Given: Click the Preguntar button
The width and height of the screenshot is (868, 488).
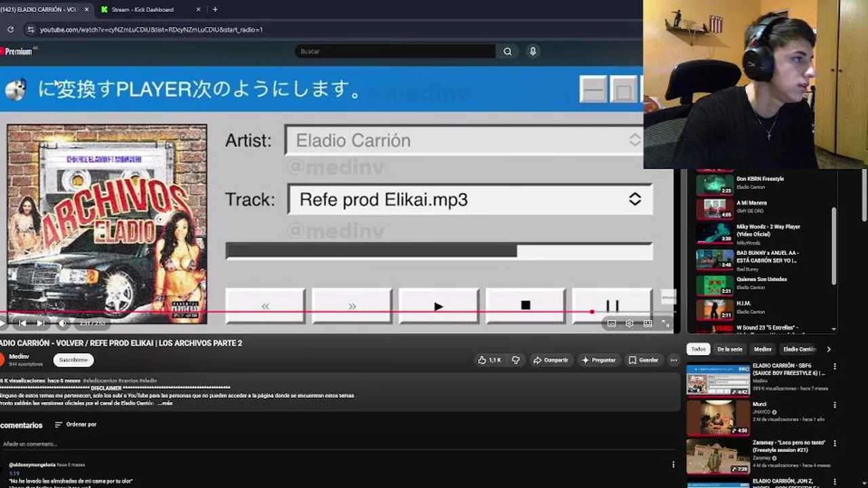Looking at the screenshot, I should click(599, 360).
